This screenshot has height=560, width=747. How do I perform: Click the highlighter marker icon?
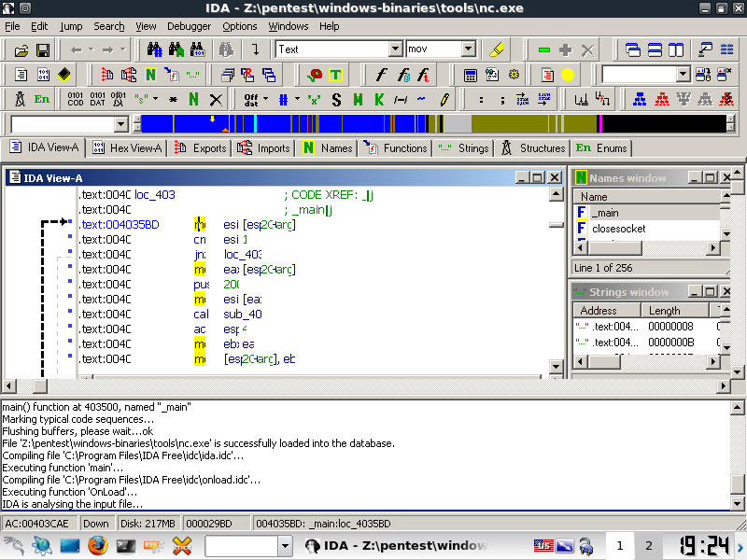point(496,49)
